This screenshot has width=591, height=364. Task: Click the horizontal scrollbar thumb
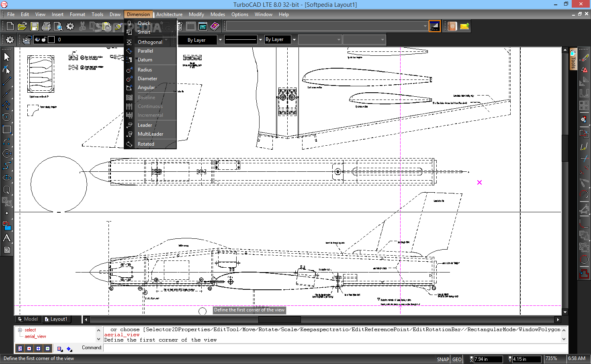pos(279,319)
